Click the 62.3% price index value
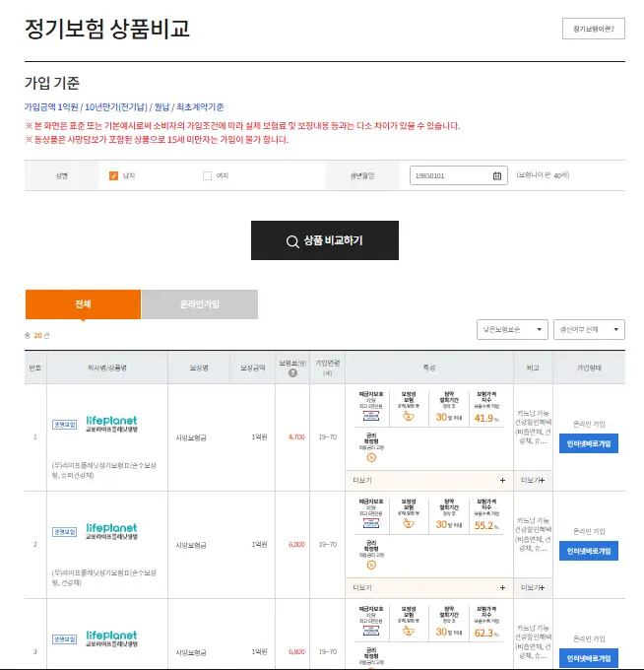Viewport: 644px width, 670px height. point(486,633)
